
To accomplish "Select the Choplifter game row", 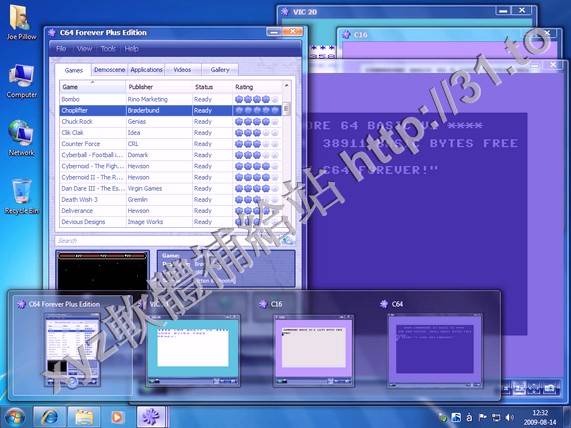I will (x=171, y=110).
